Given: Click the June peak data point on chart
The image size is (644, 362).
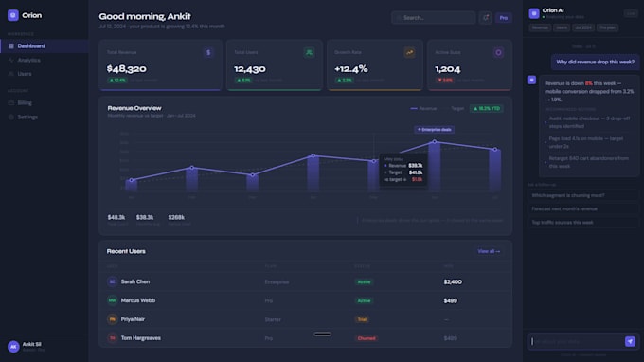Looking at the screenshot, I should coord(435,142).
